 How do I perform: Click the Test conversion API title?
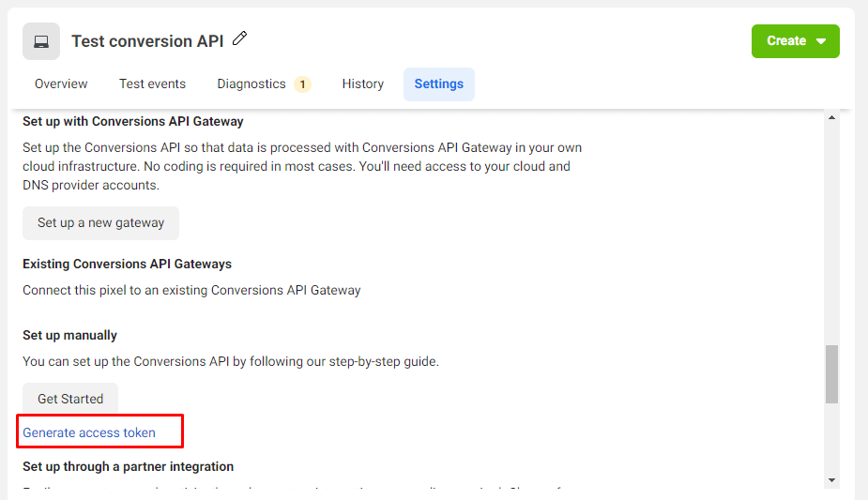(147, 41)
